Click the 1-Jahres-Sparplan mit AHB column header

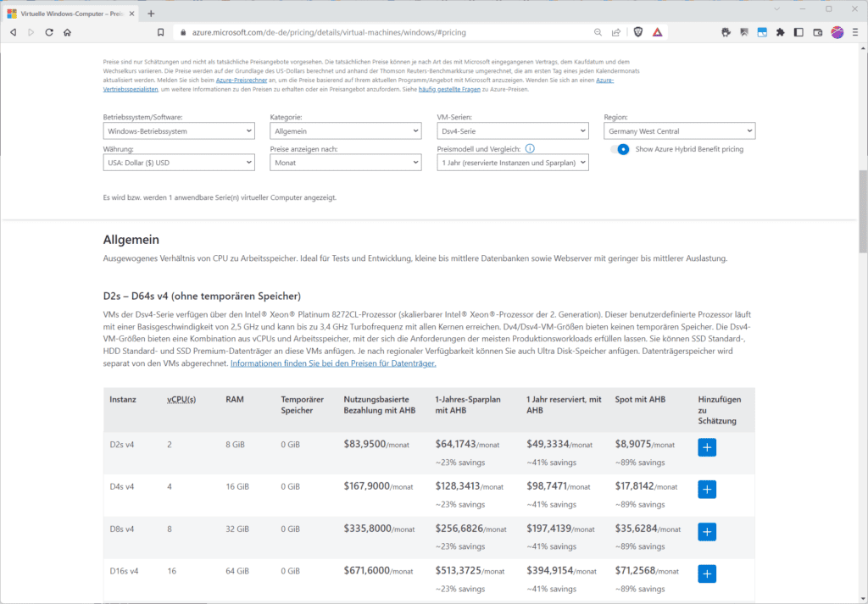(x=468, y=405)
